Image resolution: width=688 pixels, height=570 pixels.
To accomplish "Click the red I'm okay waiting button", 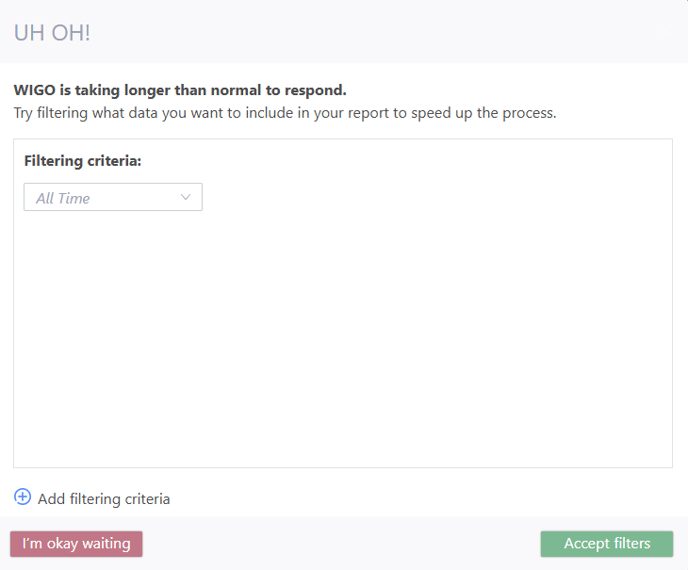I will pos(76,544).
